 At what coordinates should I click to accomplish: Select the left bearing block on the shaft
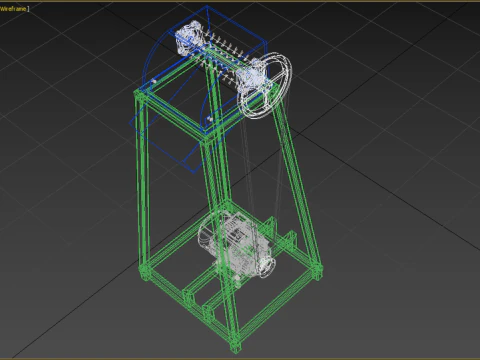188,39
